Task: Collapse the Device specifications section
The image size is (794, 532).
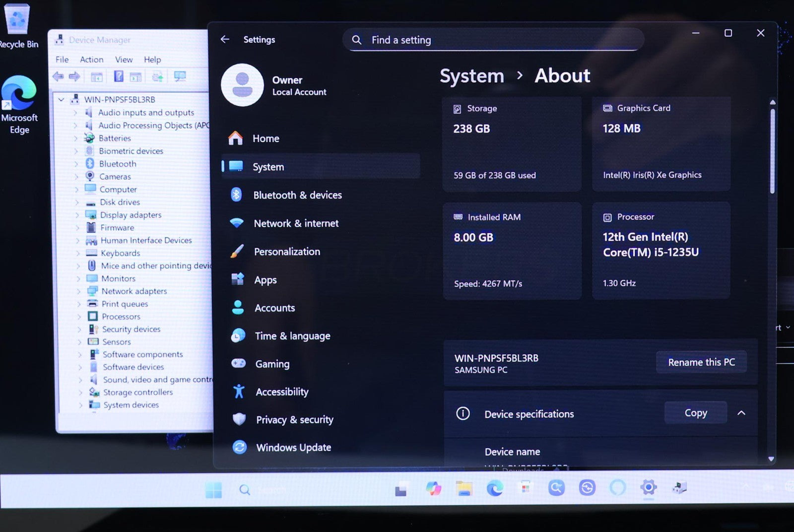Action: [741, 413]
